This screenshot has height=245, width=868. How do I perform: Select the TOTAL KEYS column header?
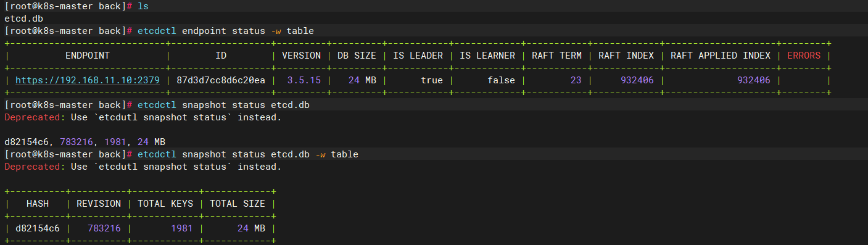click(165, 204)
